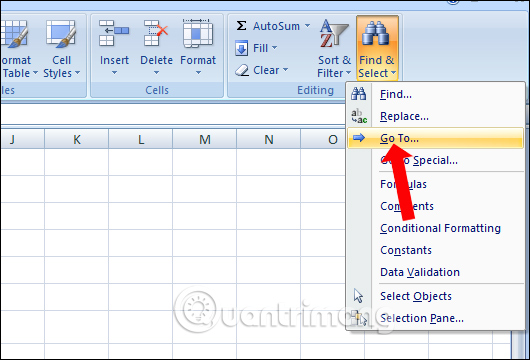Click the Format cells icon

tap(198, 33)
